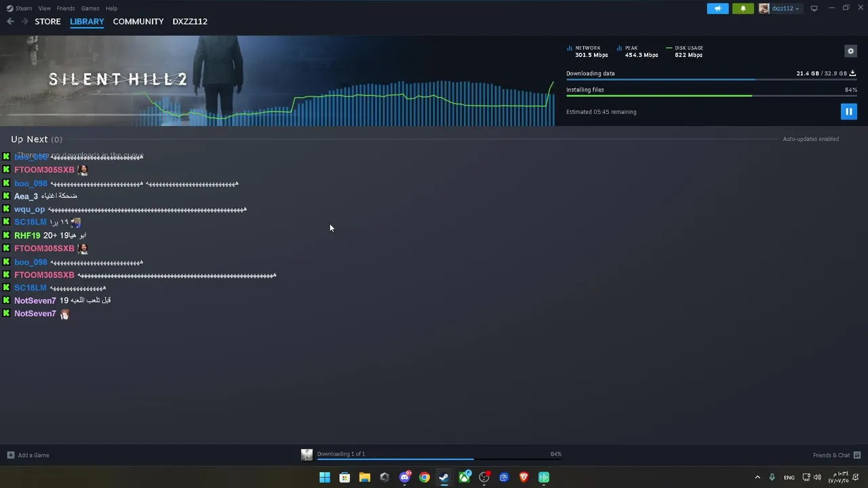The height and width of the screenshot is (488, 868).
Task: Go to the LIBRARY tab
Action: pos(87,22)
